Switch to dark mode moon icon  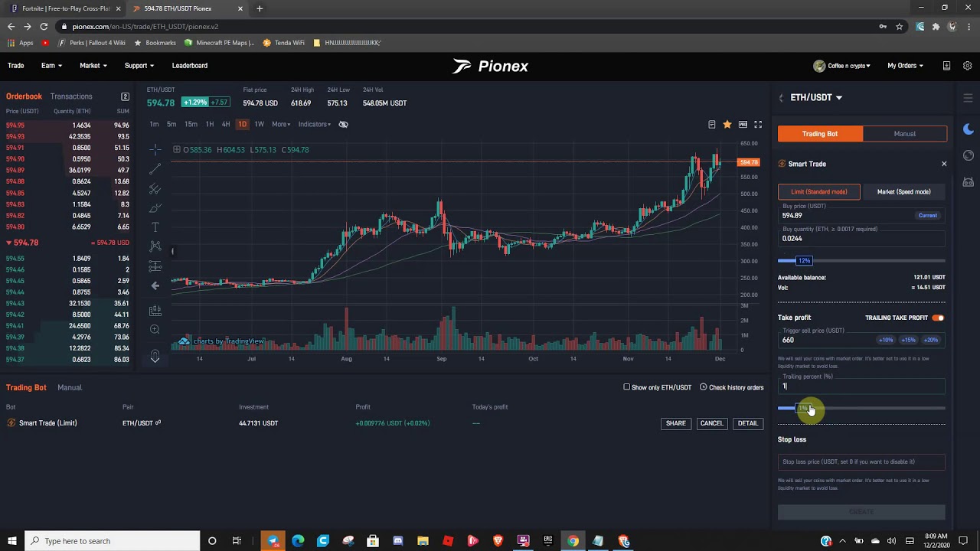pyautogui.click(x=969, y=129)
